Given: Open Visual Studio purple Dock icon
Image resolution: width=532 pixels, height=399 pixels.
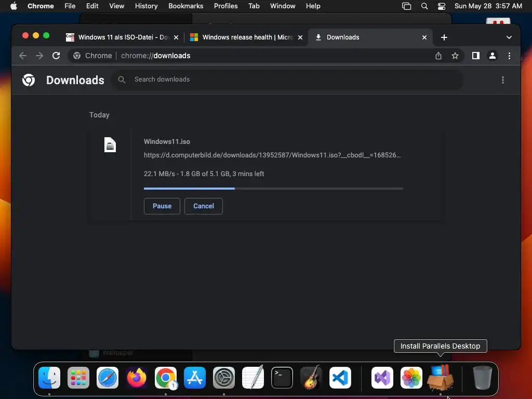Looking at the screenshot, I should pyautogui.click(x=382, y=377).
